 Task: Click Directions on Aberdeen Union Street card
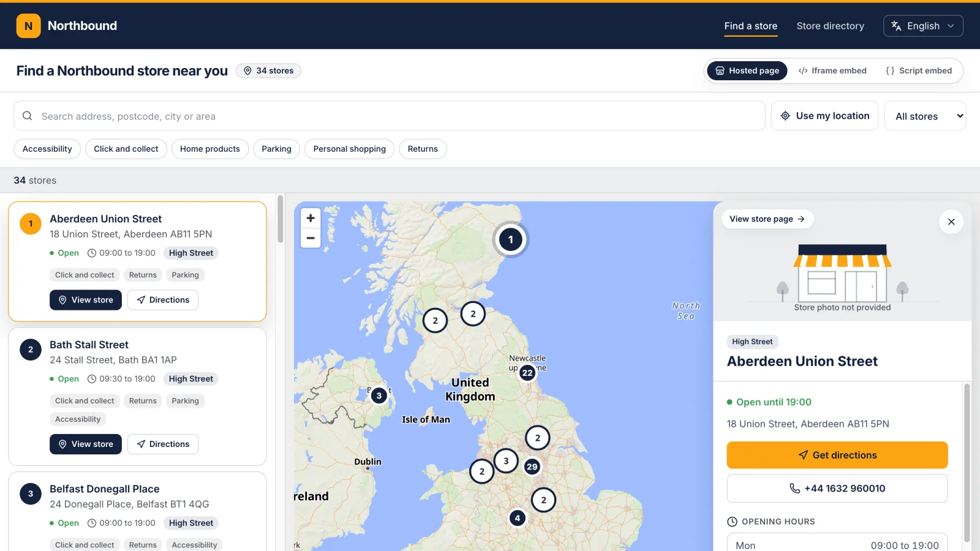pos(163,300)
